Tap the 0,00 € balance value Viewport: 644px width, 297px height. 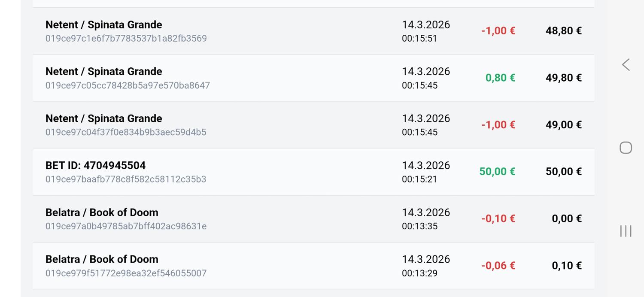pyautogui.click(x=566, y=218)
